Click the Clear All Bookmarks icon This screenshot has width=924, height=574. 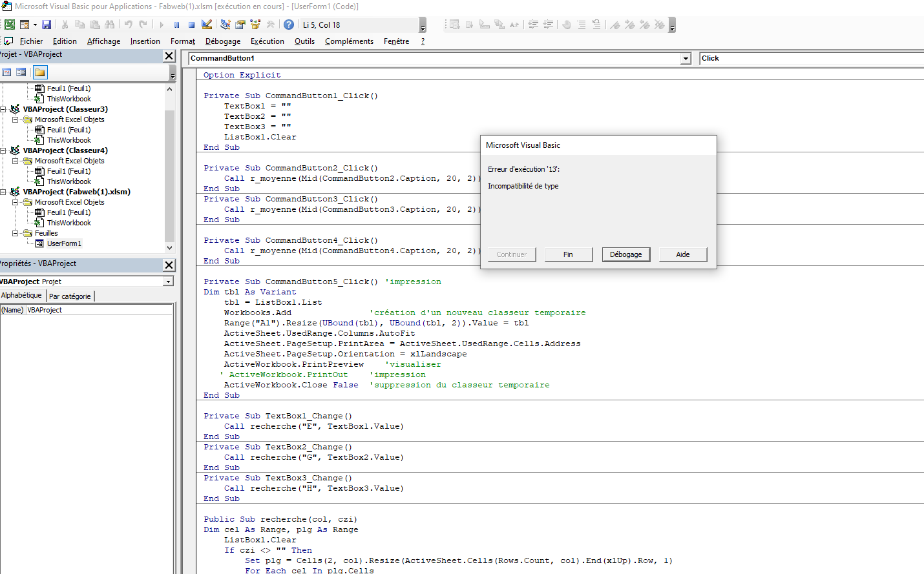tap(659, 25)
